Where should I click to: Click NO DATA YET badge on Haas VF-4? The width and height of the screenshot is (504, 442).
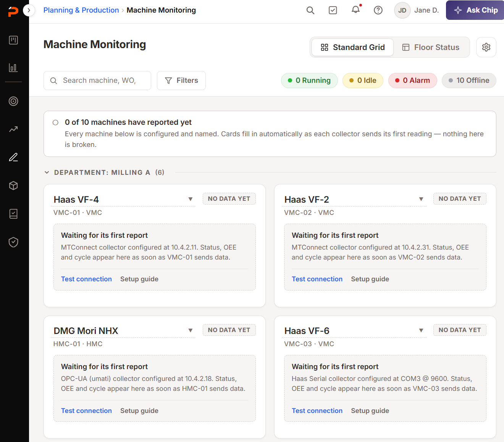pyautogui.click(x=229, y=199)
